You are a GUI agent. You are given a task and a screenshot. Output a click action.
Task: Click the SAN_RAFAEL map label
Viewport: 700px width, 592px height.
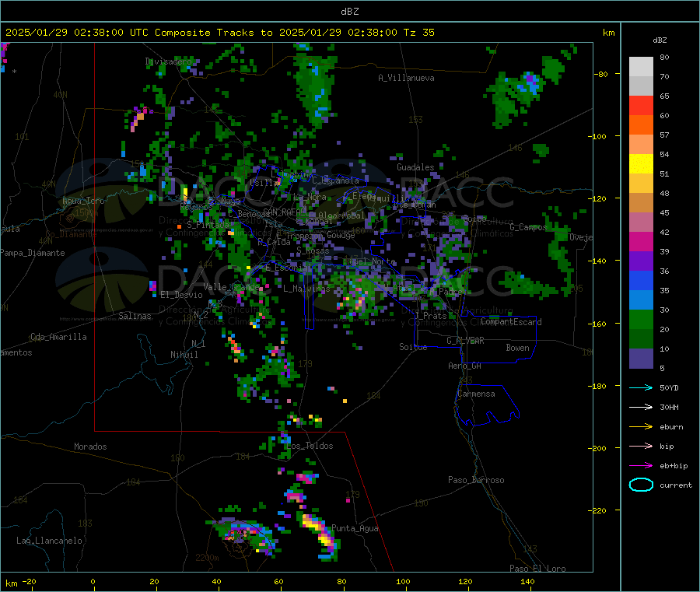285,212
